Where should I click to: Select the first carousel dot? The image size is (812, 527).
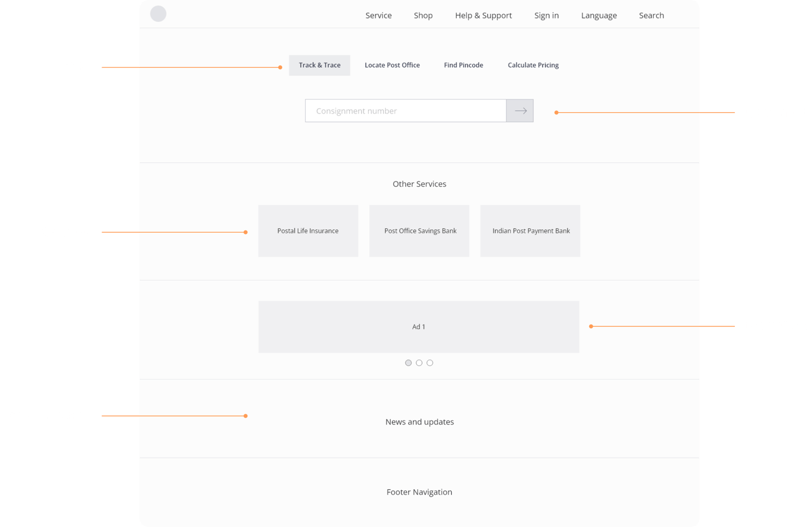(408, 363)
